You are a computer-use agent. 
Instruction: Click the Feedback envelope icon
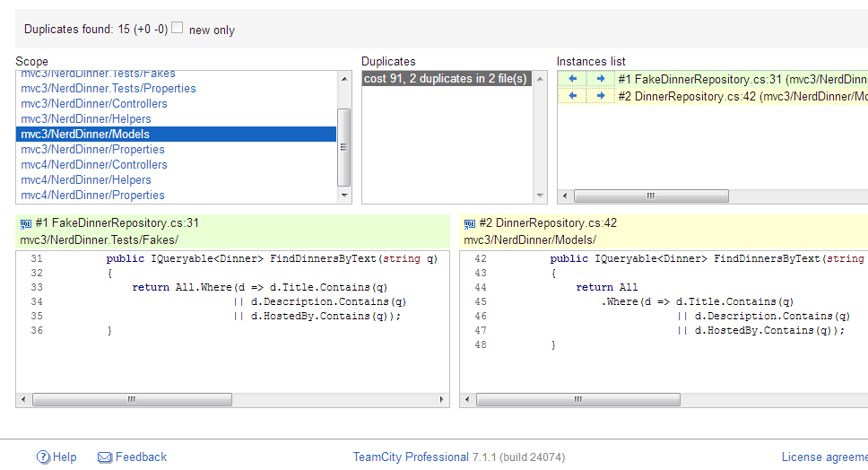(104, 457)
